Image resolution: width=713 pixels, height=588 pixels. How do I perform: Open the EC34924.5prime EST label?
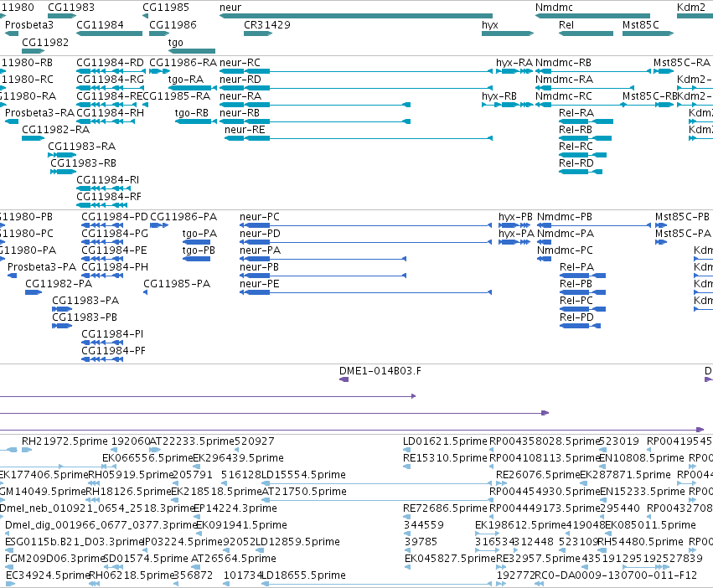tap(48, 575)
